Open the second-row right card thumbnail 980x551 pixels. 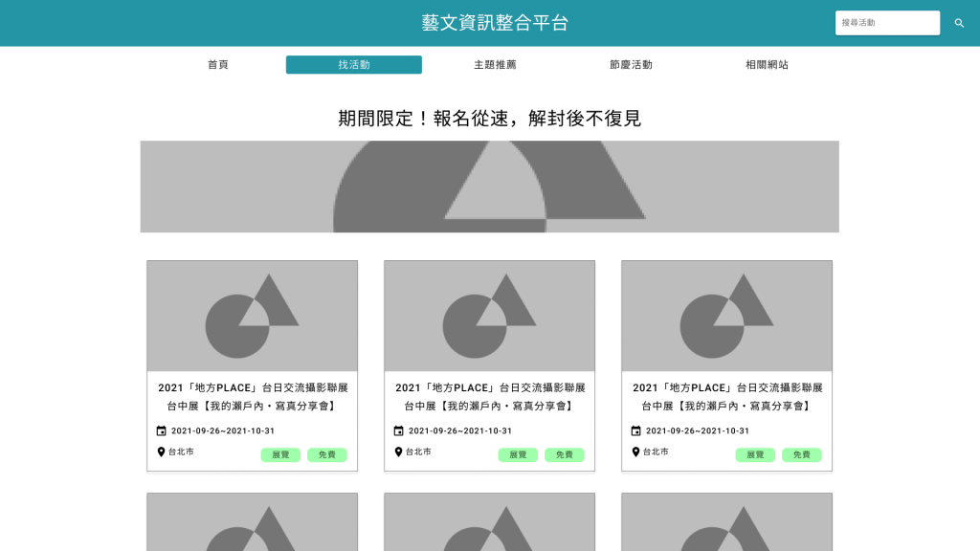coord(727,522)
